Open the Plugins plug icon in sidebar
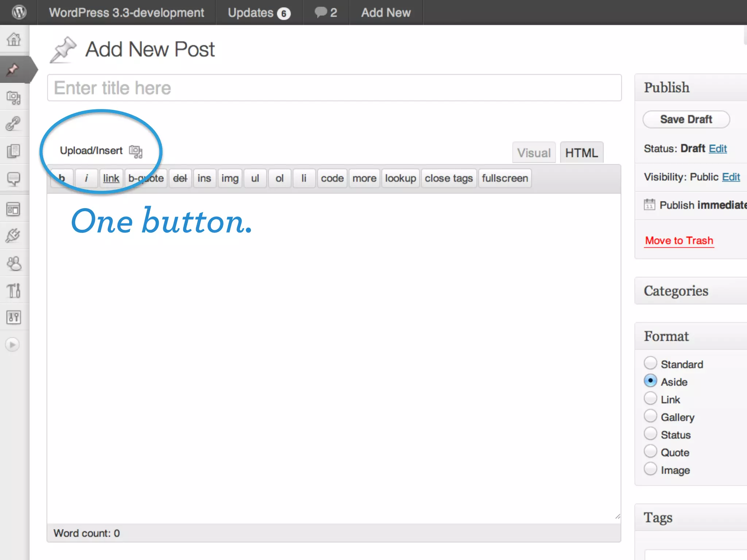Image resolution: width=747 pixels, height=560 pixels. (x=13, y=236)
